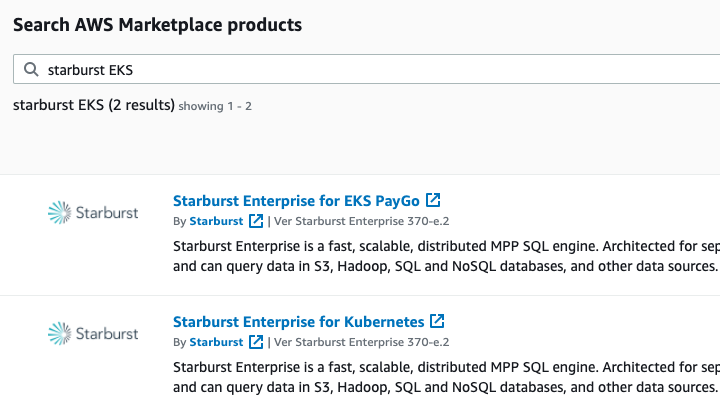Click external-link icon after Starburst vendor in EKS PayGo row
Screen dimensions: 720x411
coord(256,221)
